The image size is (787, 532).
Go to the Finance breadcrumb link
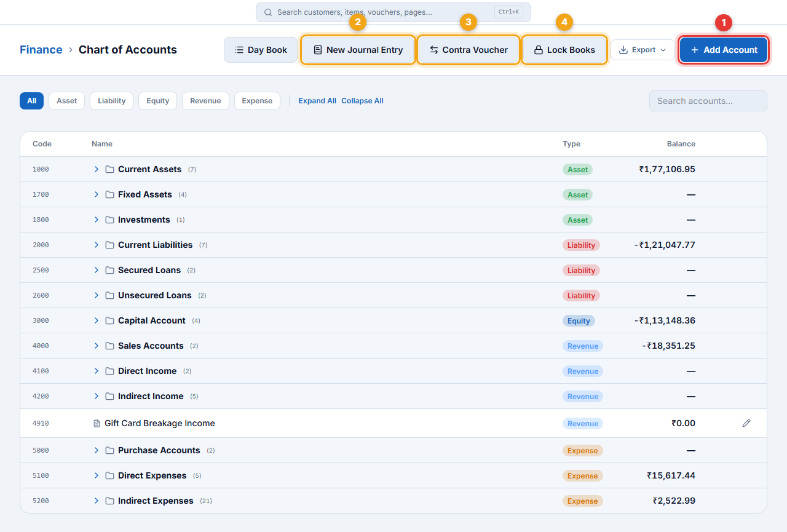(41, 50)
